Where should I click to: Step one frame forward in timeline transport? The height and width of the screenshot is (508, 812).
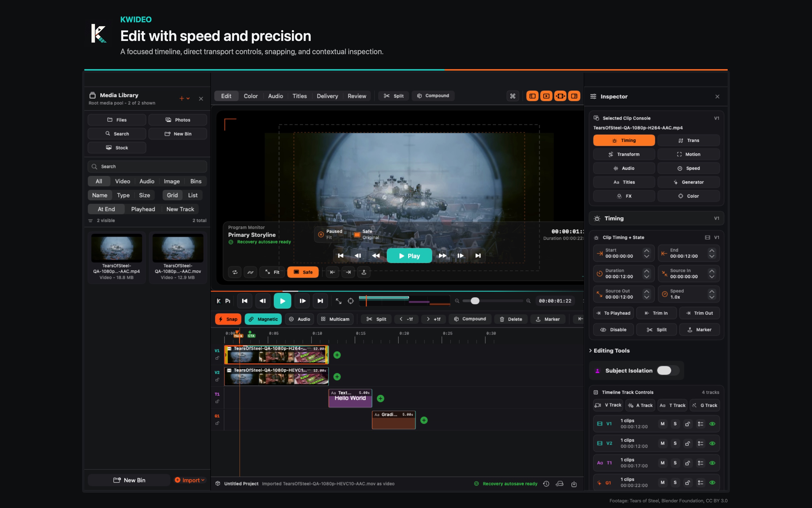tap(302, 301)
